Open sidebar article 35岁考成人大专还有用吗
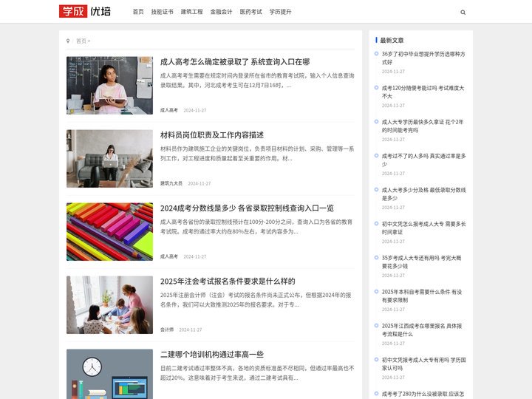The width and height of the screenshot is (532, 399). 421,262
